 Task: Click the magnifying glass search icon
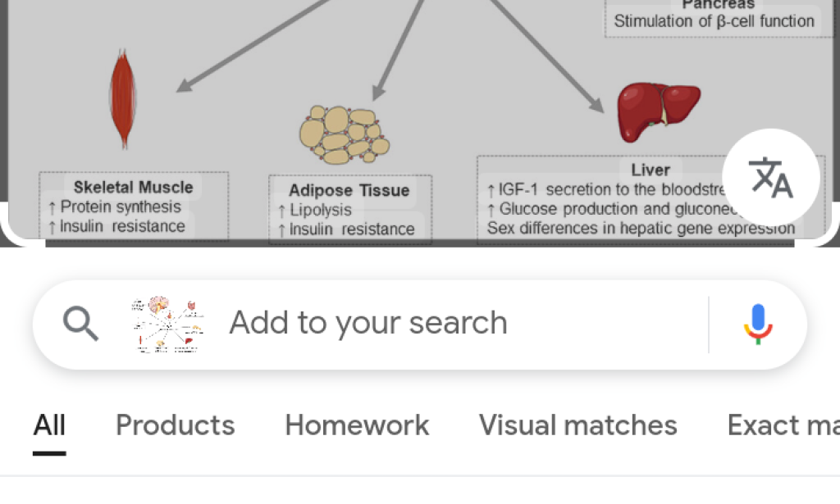[x=80, y=323]
